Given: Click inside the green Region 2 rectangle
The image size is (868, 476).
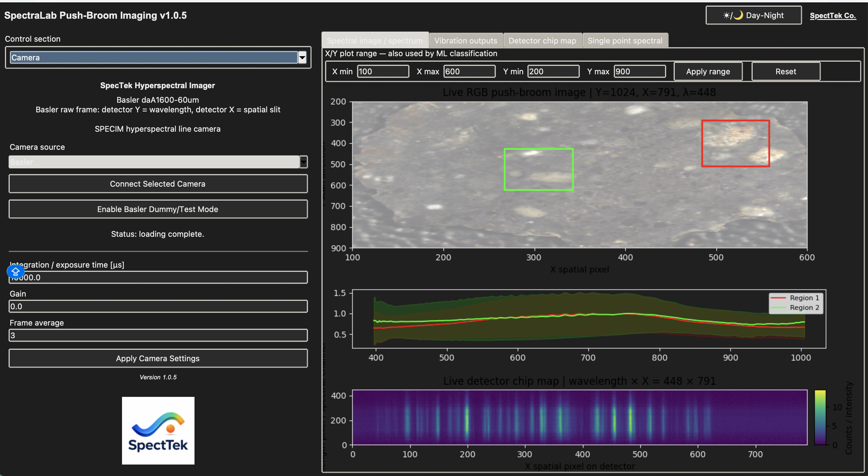Looking at the screenshot, I should [538, 169].
